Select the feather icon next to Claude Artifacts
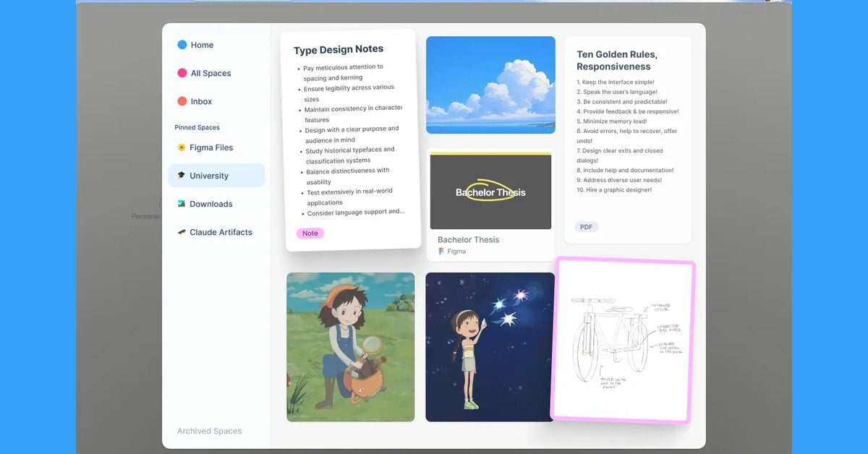 (182, 232)
